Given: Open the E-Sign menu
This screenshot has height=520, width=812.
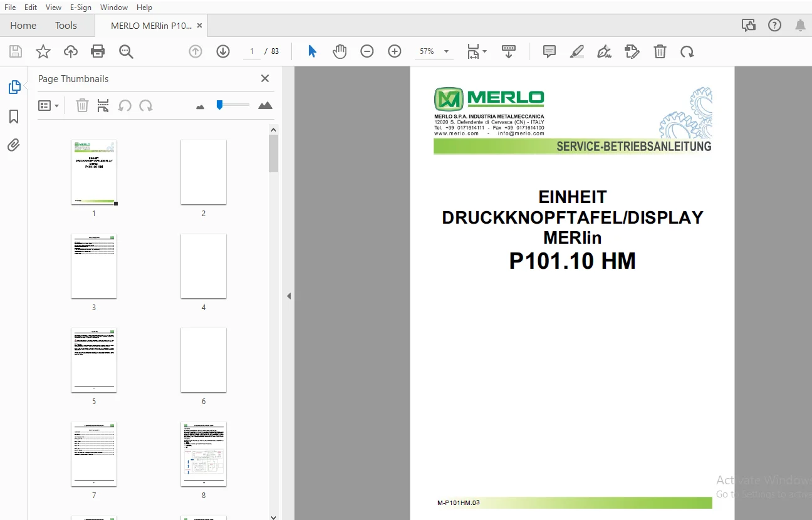Looking at the screenshot, I should click(81, 8).
